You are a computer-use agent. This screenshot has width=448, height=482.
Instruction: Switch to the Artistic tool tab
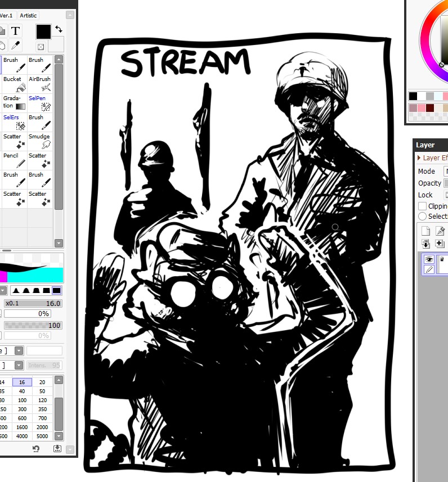[x=28, y=15]
